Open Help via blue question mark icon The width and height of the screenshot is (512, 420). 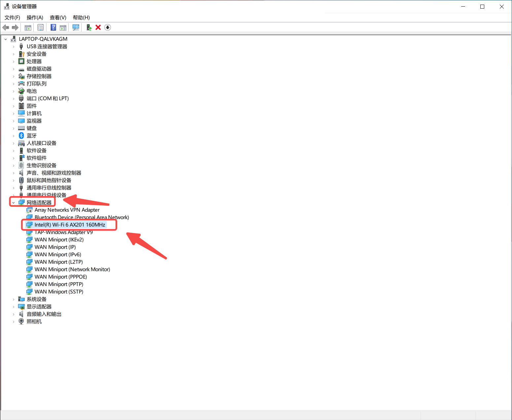tap(53, 27)
